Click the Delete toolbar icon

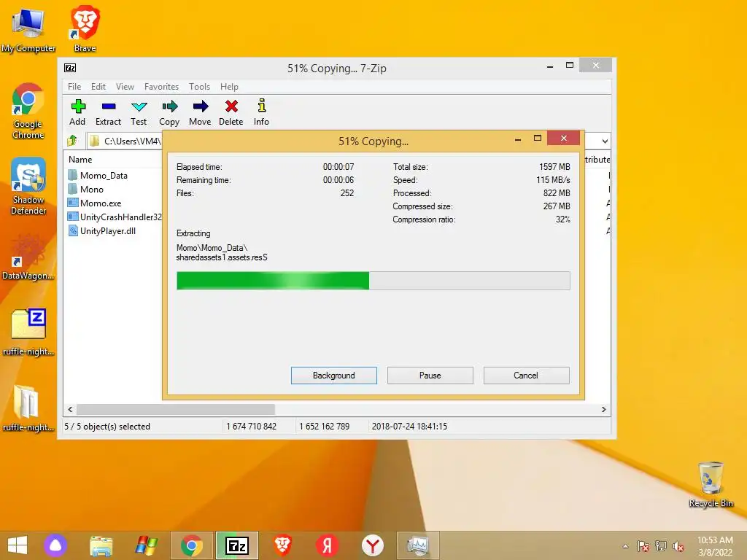(x=231, y=112)
